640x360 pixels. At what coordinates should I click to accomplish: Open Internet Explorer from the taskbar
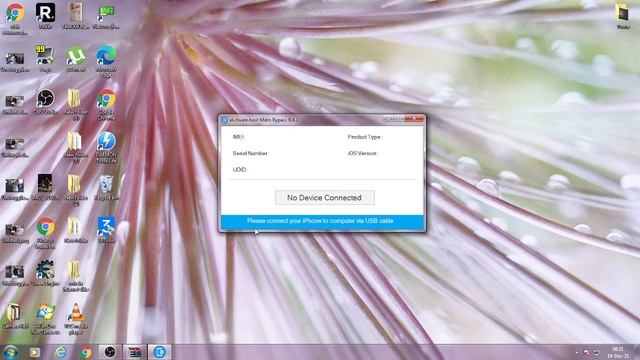[60, 352]
